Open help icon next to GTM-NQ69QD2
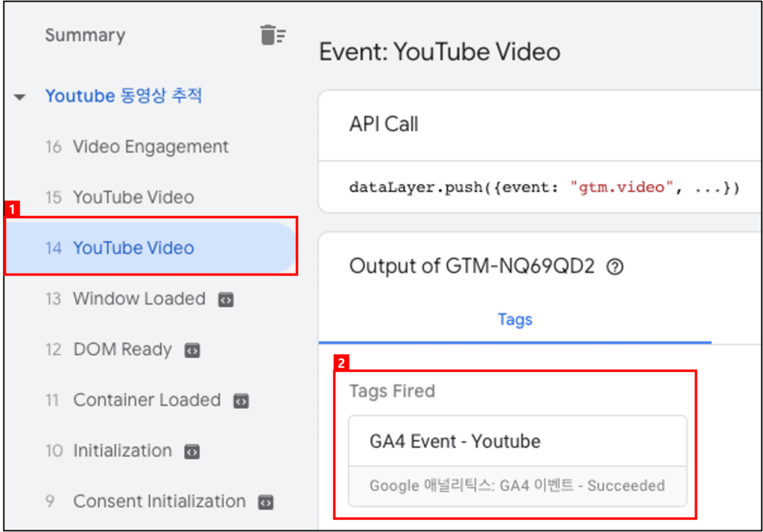This screenshot has height=532, width=763. pos(615,267)
